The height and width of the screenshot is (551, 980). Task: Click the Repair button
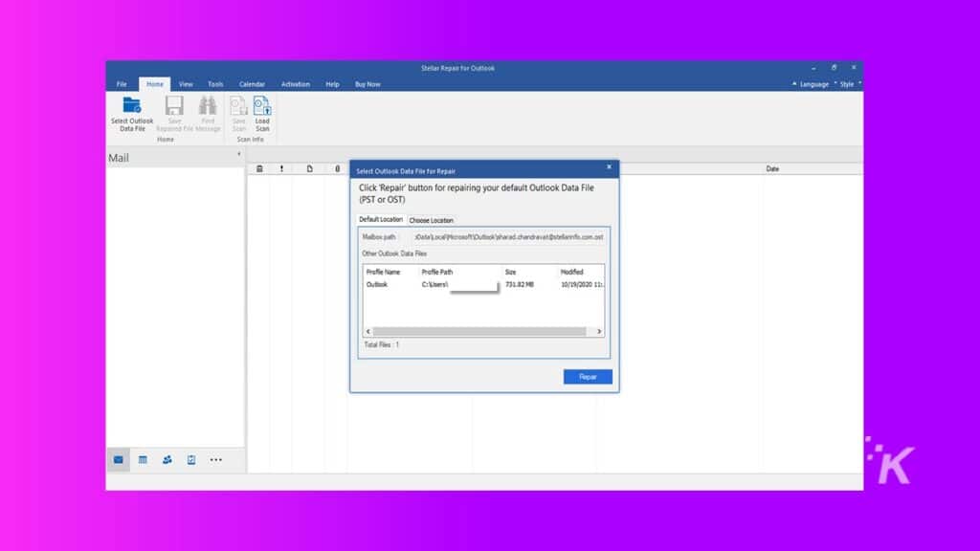coord(588,377)
